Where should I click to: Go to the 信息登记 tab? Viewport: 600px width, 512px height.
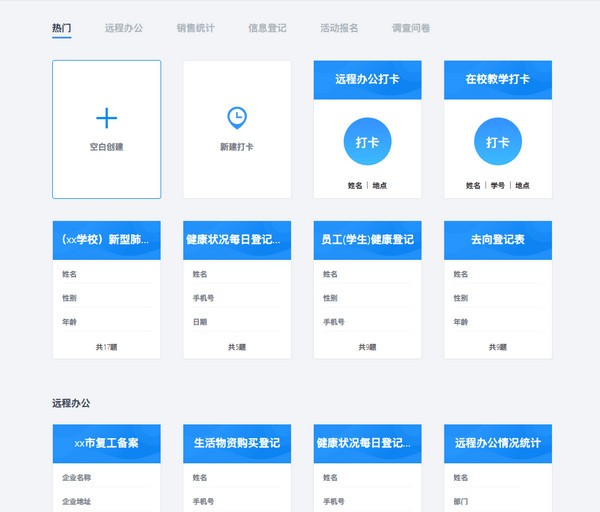tap(267, 28)
